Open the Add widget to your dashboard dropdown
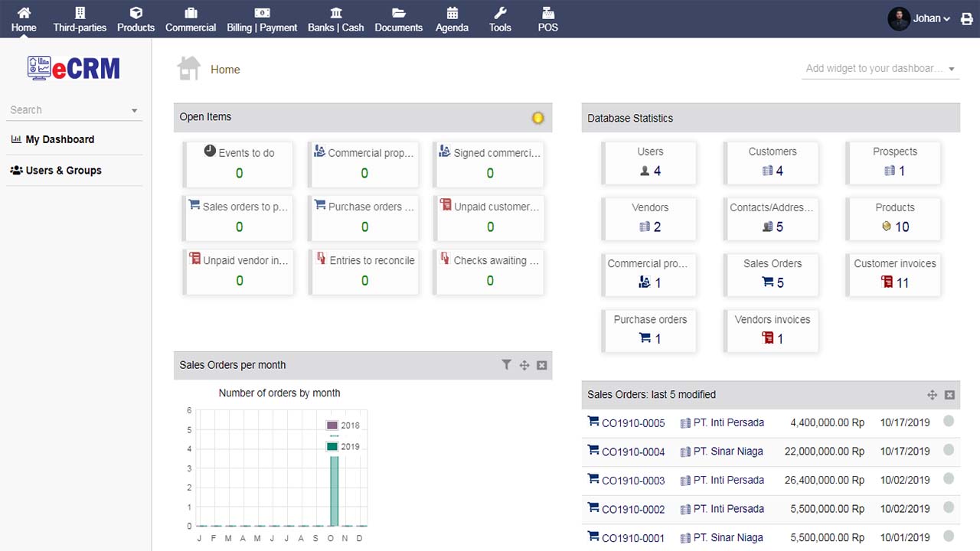 (880, 69)
